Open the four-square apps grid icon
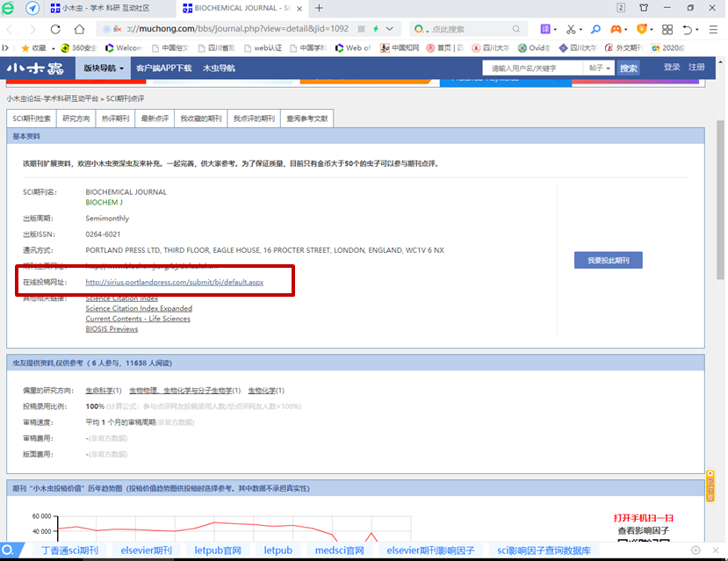Screen dimensions: 728x561 pos(667,29)
